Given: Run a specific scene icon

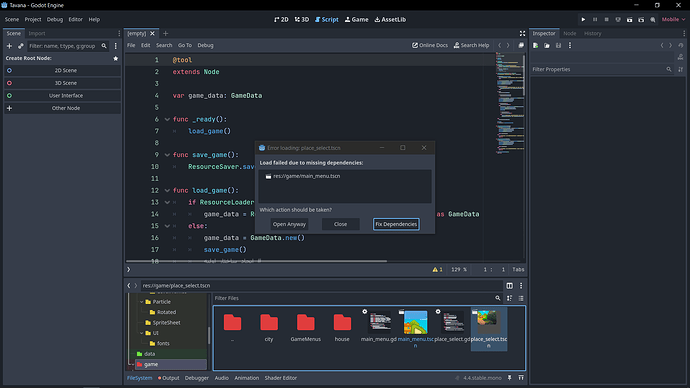Looking at the screenshot, I should coord(641,19).
